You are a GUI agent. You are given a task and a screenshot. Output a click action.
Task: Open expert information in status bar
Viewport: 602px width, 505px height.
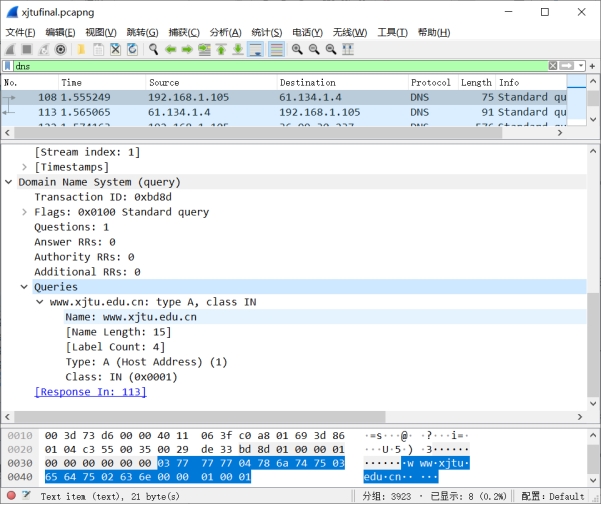click(10, 496)
